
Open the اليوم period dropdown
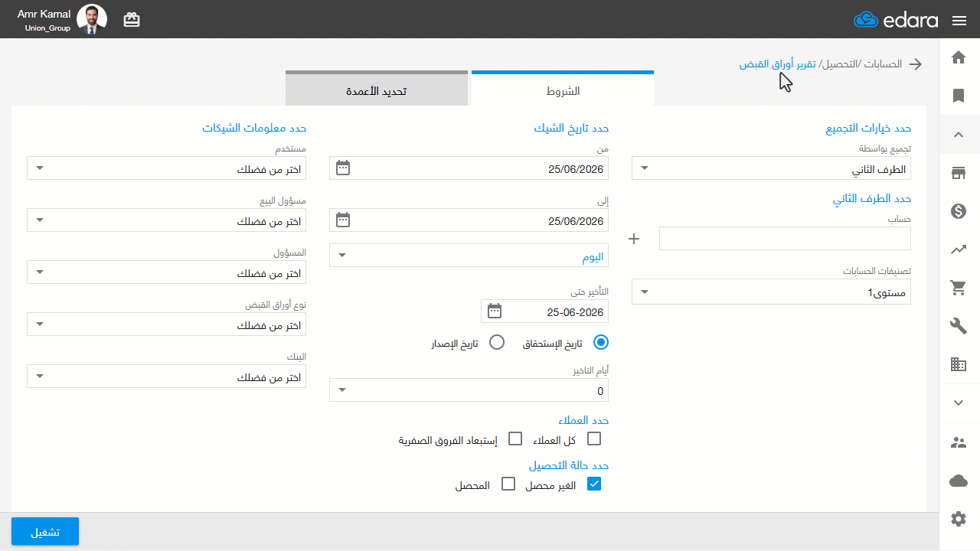tap(469, 256)
